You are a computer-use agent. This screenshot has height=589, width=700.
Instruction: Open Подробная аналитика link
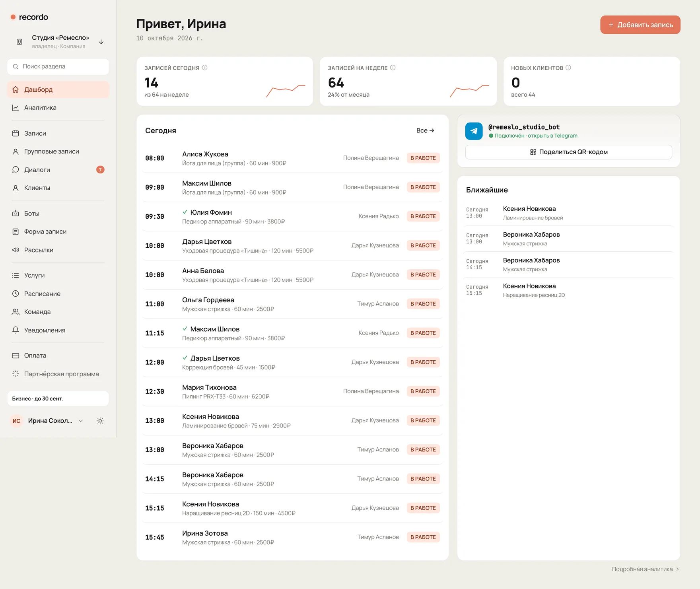click(x=645, y=569)
